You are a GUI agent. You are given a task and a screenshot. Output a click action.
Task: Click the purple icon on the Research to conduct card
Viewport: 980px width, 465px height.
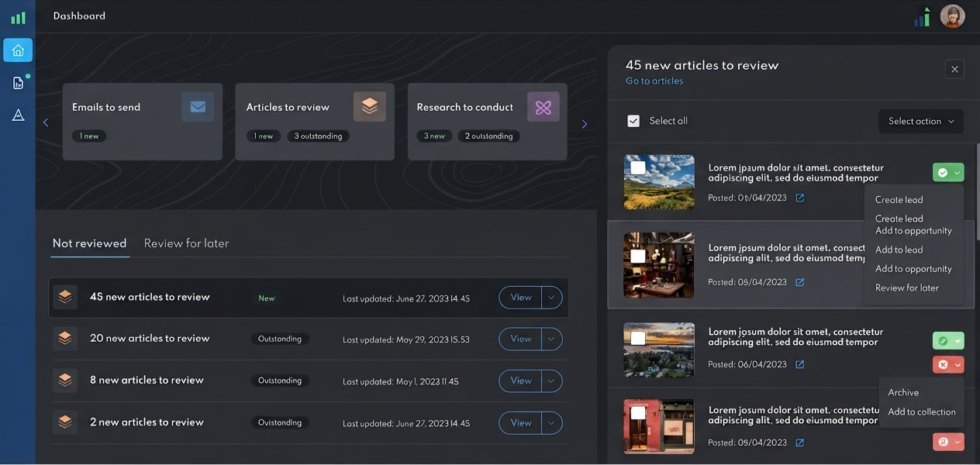(x=543, y=107)
